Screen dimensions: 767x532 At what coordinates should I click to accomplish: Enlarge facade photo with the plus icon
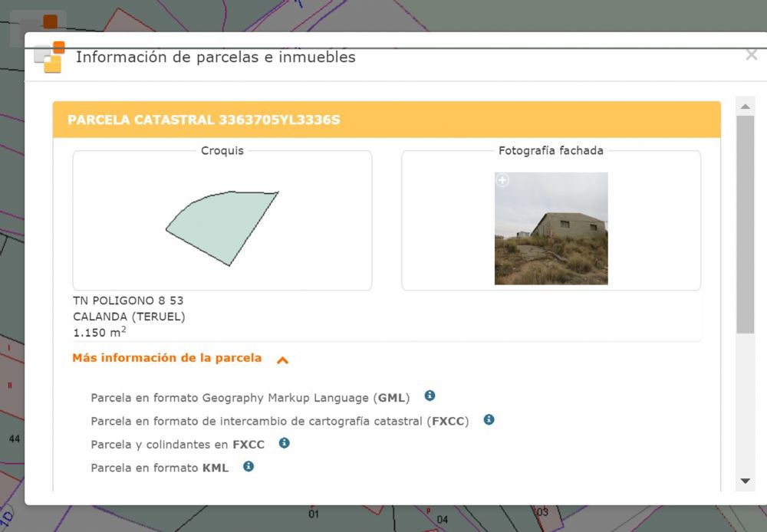pyautogui.click(x=502, y=180)
